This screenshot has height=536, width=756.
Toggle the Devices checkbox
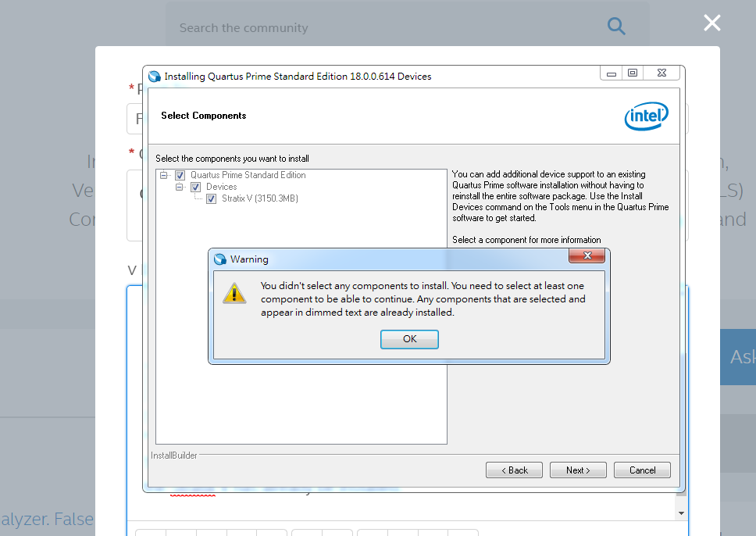point(196,188)
